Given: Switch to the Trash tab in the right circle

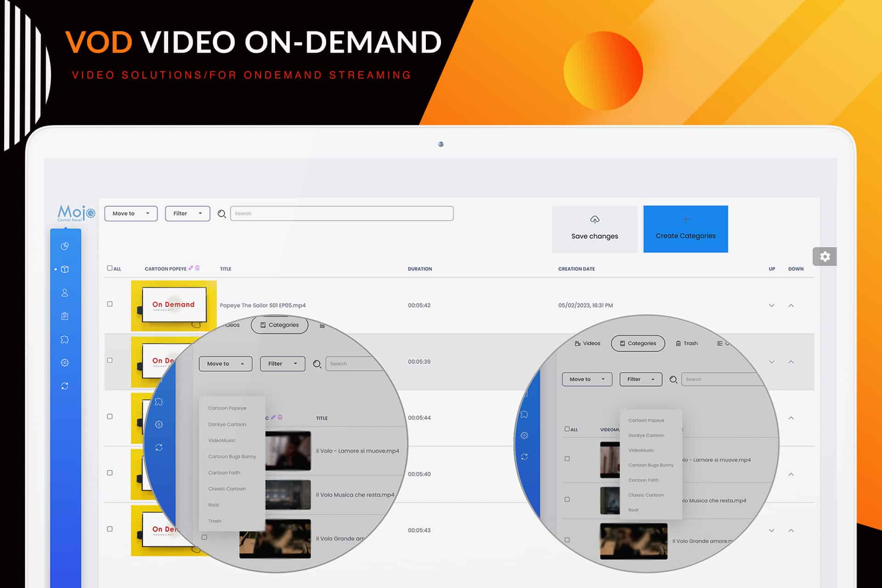Looking at the screenshot, I should 687,344.
